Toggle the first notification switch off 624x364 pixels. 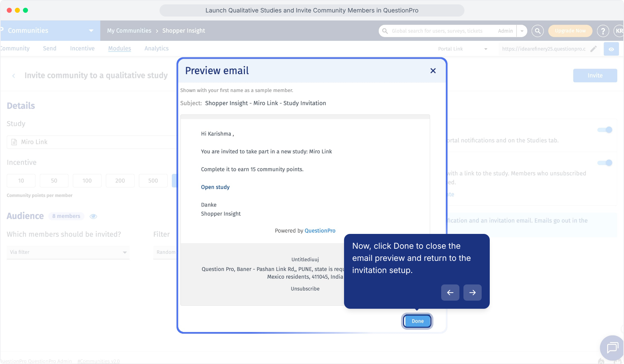[x=605, y=130]
